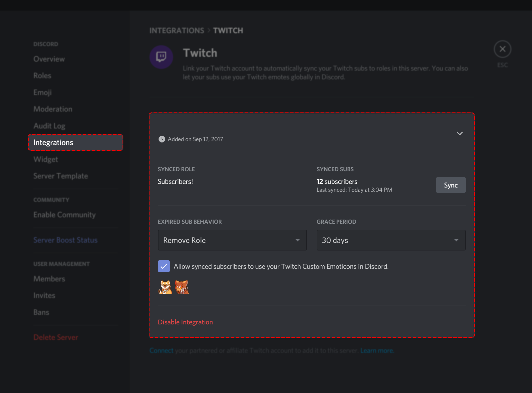Open Widget settings
Image resolution: width=532 pixels, height=393 pixels.
coord(46,159)
